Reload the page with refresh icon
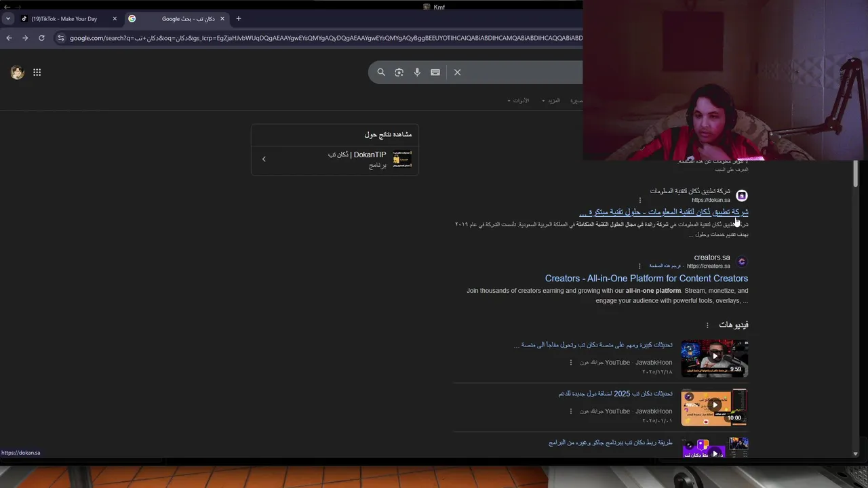The height and width of the screenshot is (488, 868). click(41, 38)
